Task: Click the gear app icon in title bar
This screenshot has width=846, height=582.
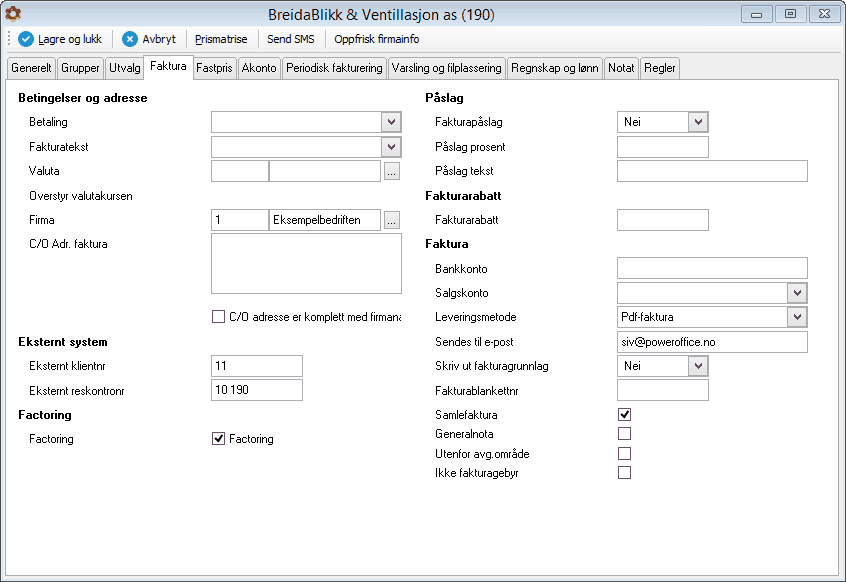Action: 13,14
